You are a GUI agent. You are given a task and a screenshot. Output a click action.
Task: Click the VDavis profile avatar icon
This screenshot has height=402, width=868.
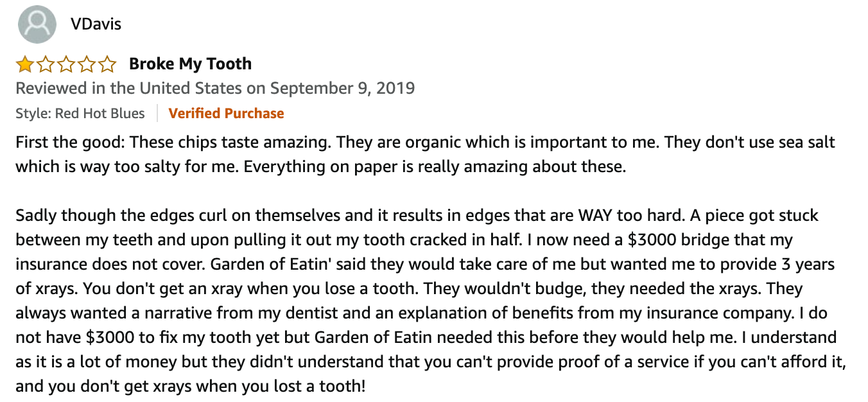[x=37, y=24]
